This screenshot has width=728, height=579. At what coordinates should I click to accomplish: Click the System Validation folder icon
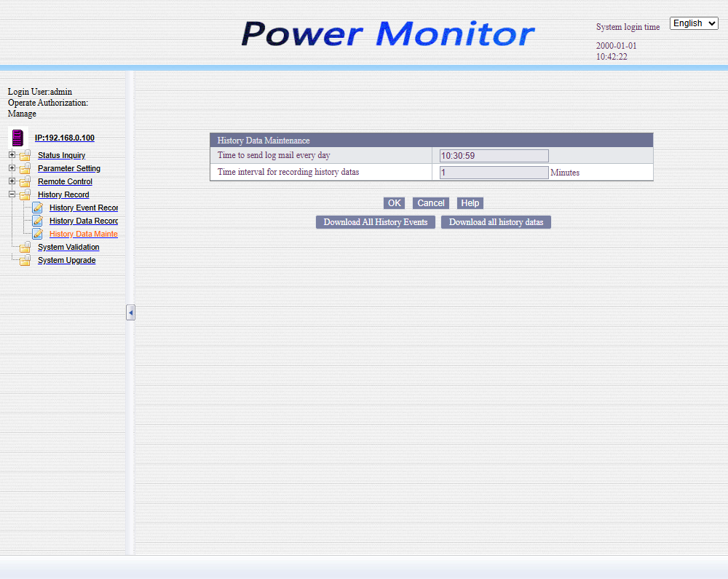click(25, 248)
